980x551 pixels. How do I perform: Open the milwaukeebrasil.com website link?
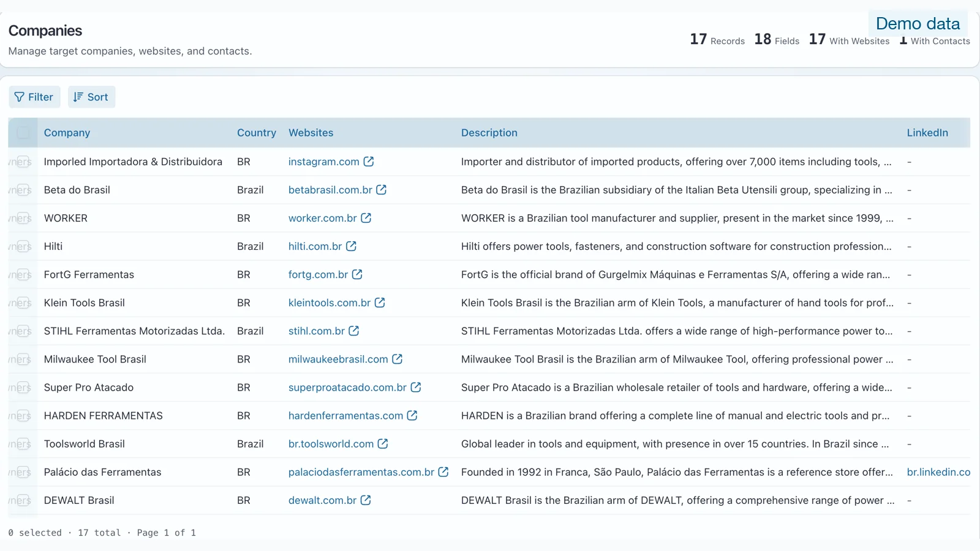coord(338,359)
